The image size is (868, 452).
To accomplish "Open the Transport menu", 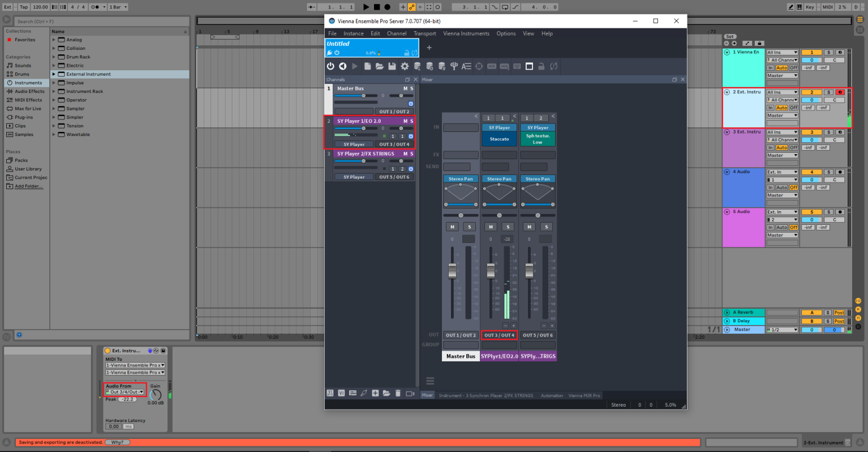I will click(425, 33).
